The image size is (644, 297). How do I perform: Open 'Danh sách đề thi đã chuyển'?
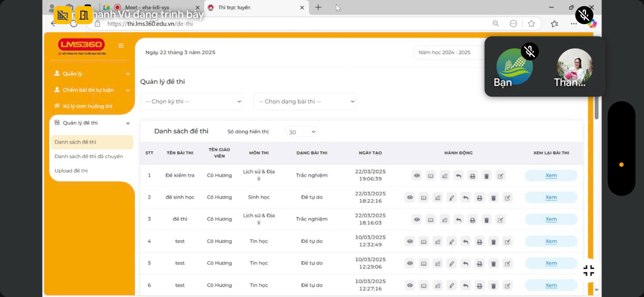[x=88, y=157]
